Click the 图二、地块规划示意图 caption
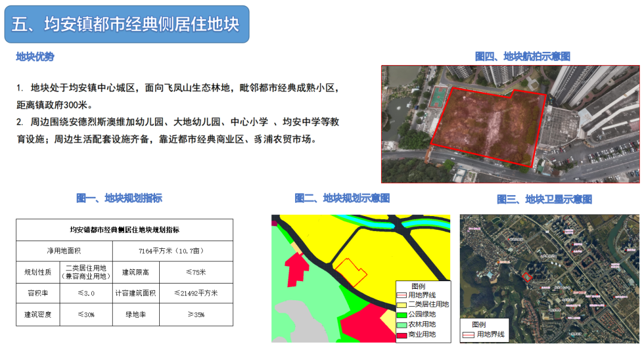Viewport: 644px width, 348px height. [x=342, y=198]
